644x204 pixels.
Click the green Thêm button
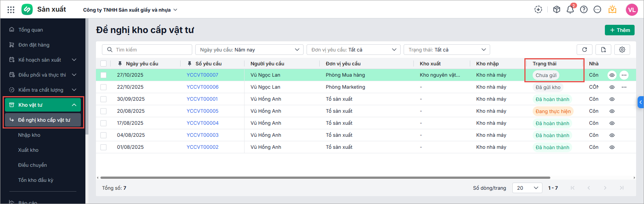tap(620, 30)
